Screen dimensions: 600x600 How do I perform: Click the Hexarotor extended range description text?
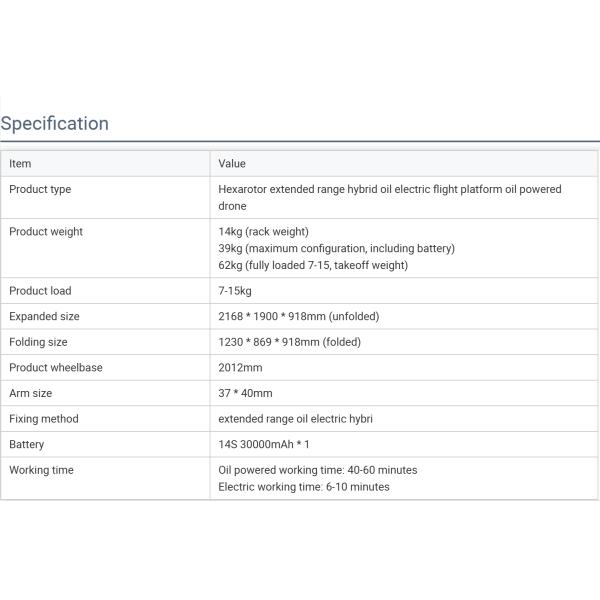[390, 197]
